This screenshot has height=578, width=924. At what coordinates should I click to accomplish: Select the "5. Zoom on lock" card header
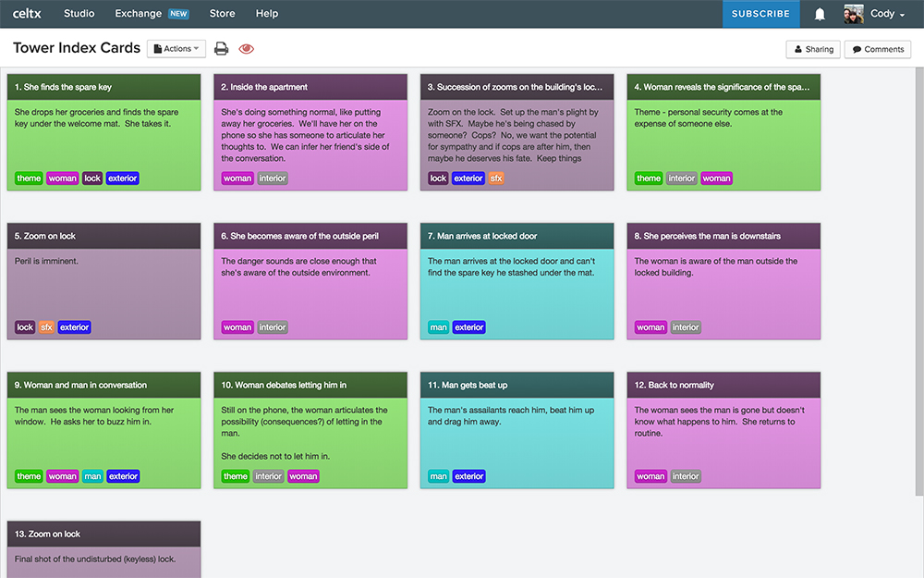tap(103, 236)
